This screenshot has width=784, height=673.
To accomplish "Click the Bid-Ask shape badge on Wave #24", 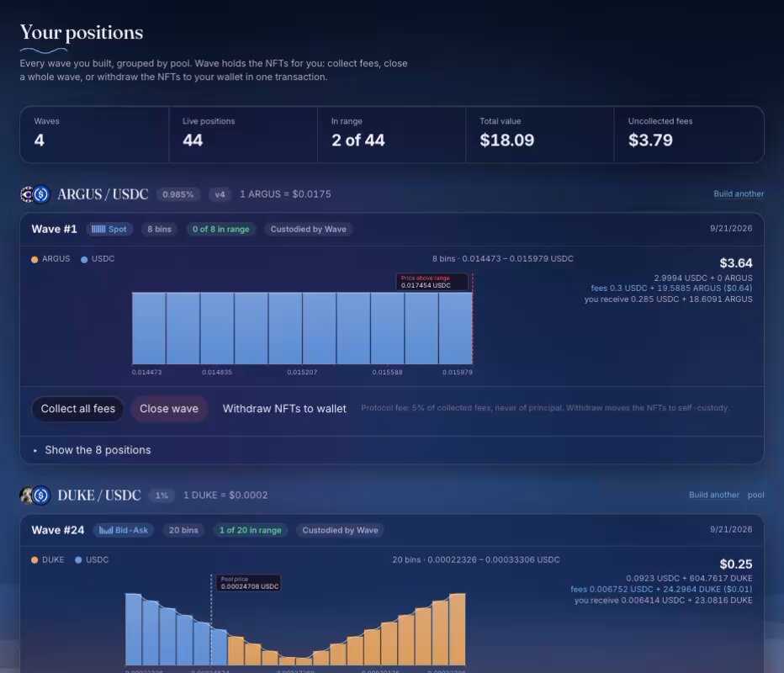I will (x=124, y=530).
